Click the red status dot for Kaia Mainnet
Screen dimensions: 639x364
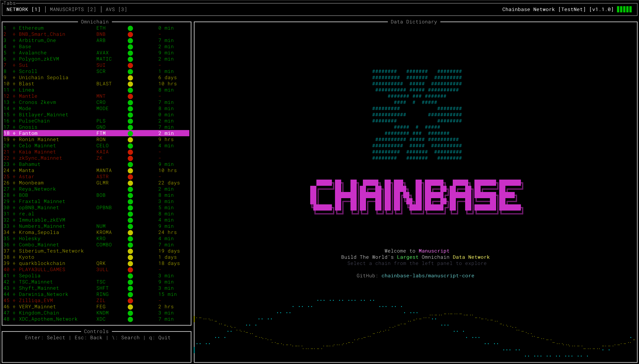tap(130, 152)
